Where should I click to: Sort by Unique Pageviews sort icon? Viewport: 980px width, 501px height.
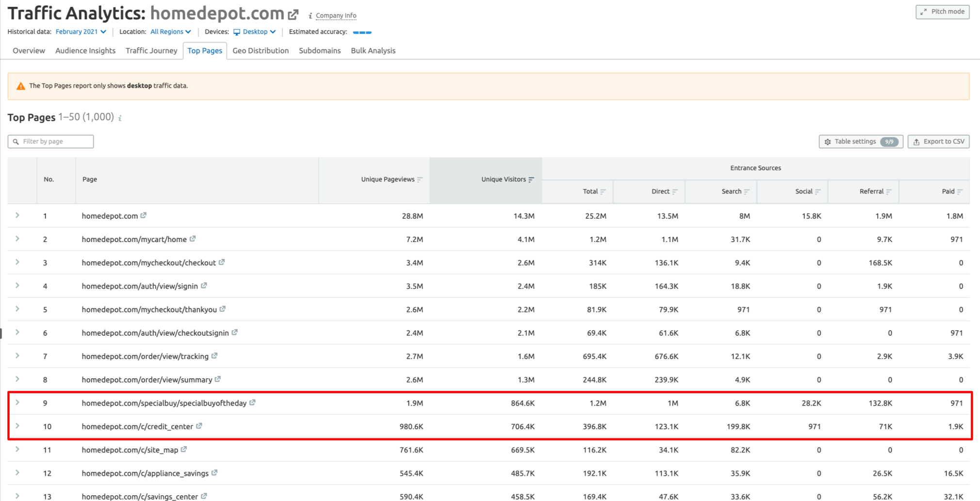tap(420, 179)
